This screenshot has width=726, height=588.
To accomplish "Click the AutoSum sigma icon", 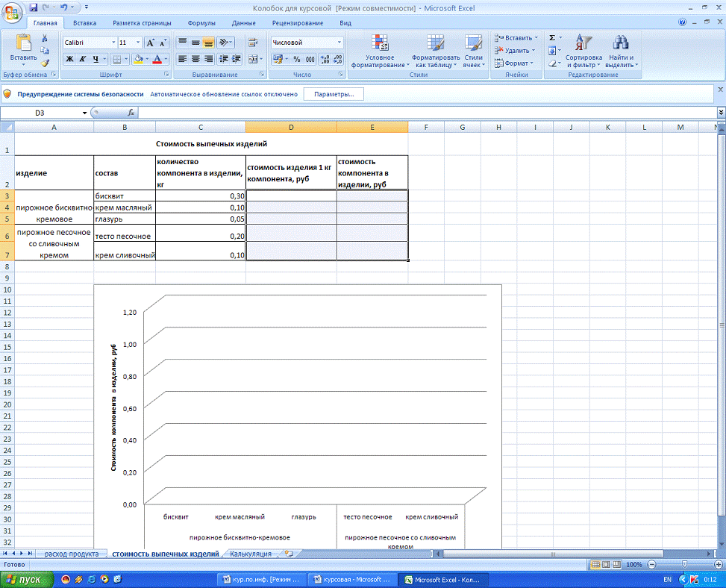I will (x=552, y=37).
